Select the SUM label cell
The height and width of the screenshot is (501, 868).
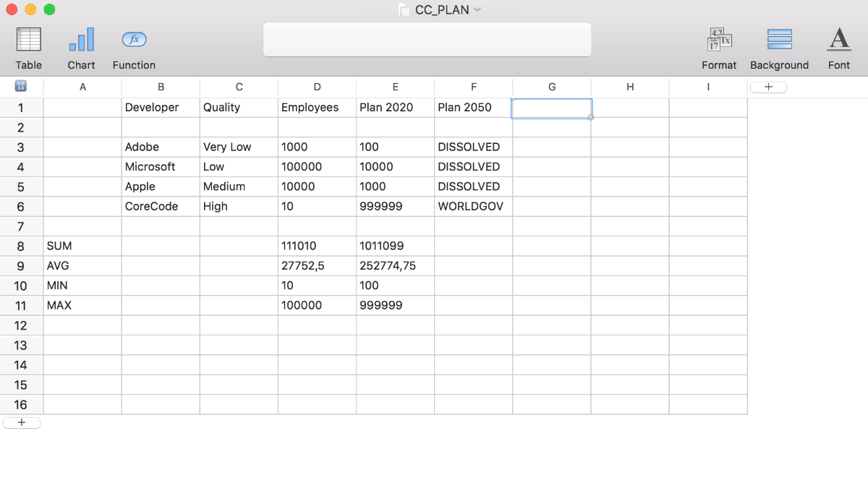[82, 246]
